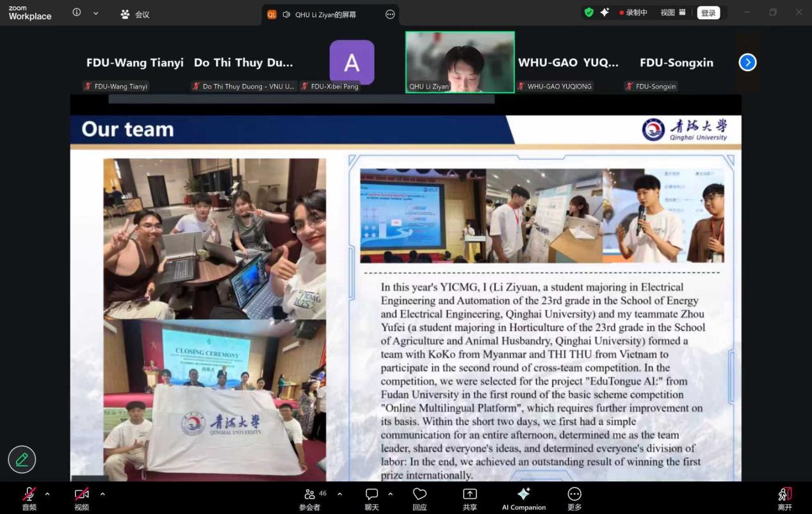
Task: Expand participants options arrow
Action: point(339,493)
